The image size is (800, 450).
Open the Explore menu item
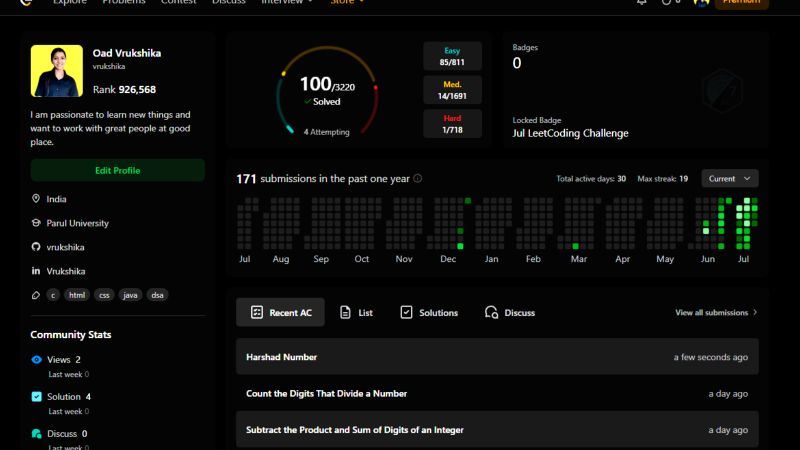tap(70, 2)
